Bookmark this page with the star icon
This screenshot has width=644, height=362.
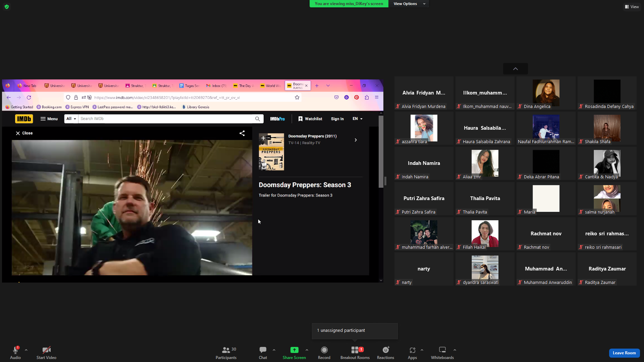point(297,98)
